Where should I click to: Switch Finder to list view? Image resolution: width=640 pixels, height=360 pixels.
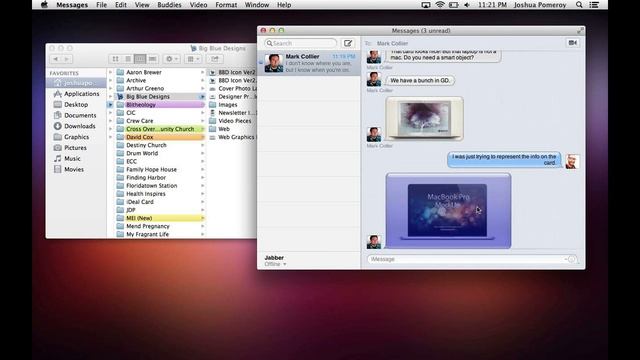point(128,59)
